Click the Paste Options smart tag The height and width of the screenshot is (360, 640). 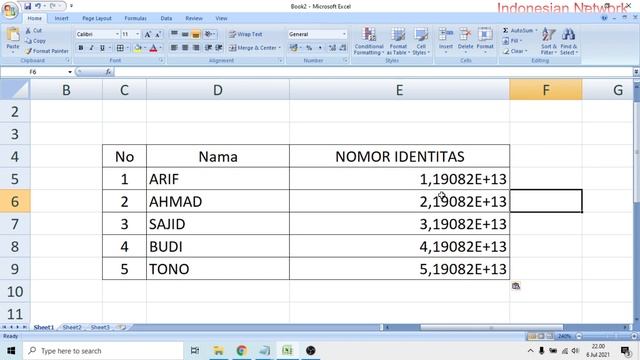click(516, 286)
